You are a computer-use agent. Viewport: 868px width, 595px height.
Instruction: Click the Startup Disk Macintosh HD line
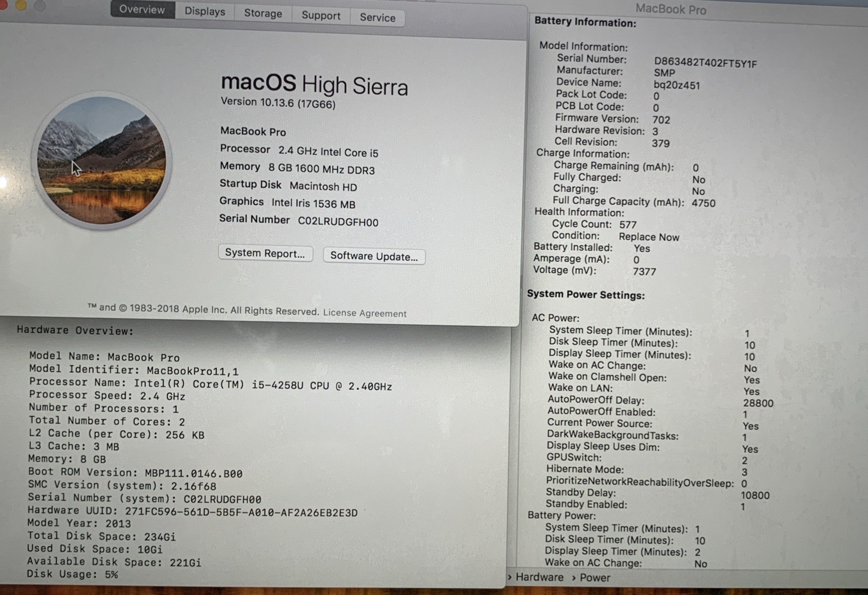pos(288,185)
